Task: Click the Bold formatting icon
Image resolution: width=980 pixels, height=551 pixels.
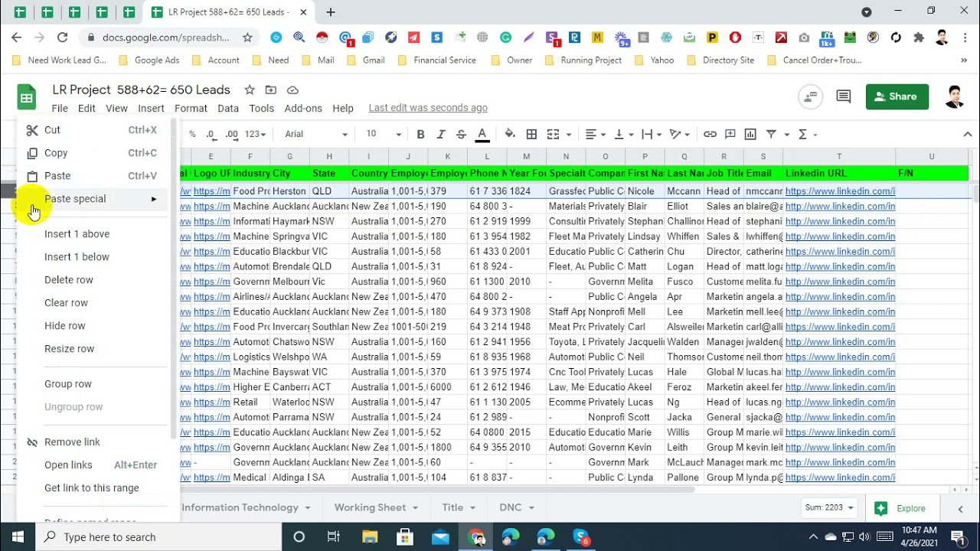Action: 420,134
